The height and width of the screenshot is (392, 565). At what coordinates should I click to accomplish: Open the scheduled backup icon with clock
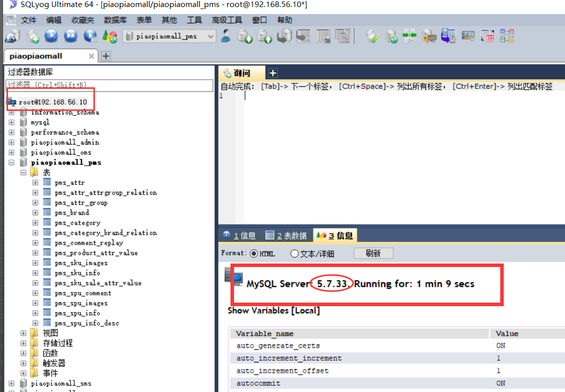pyautogui.click(x=448, y=36)
